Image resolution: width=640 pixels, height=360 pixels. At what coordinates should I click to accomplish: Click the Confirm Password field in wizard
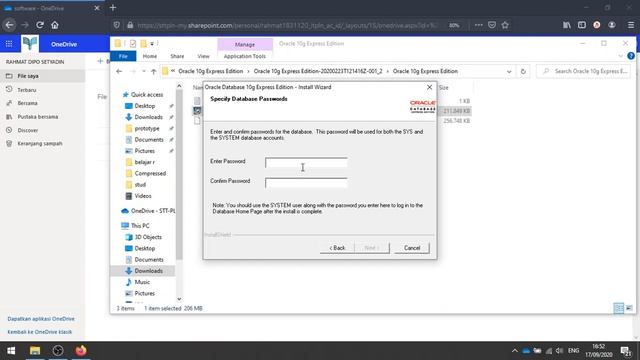tap(306, 182)
